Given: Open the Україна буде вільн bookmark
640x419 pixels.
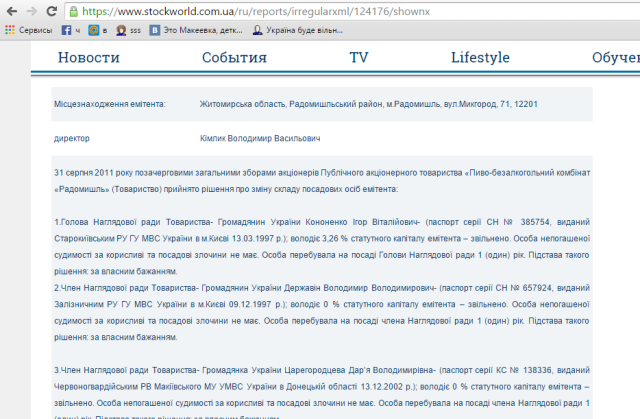Looking at the screenshot, I should (300, 31).
